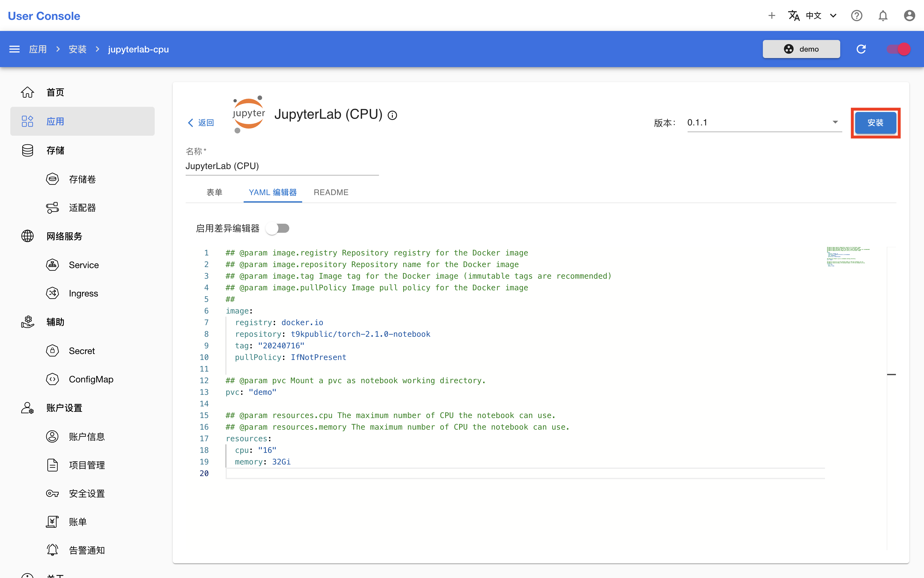Click the translate language icon
This screenshot has height=578, width=924.
794,16
